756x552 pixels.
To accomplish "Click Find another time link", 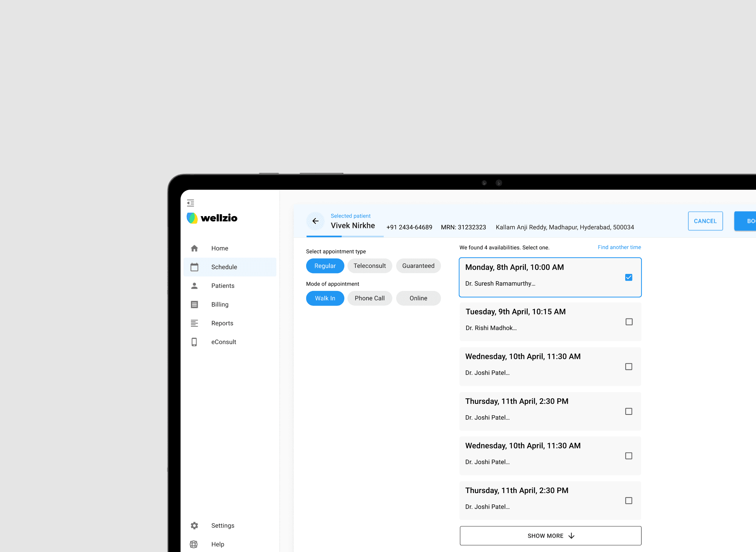I will point(619,247).
